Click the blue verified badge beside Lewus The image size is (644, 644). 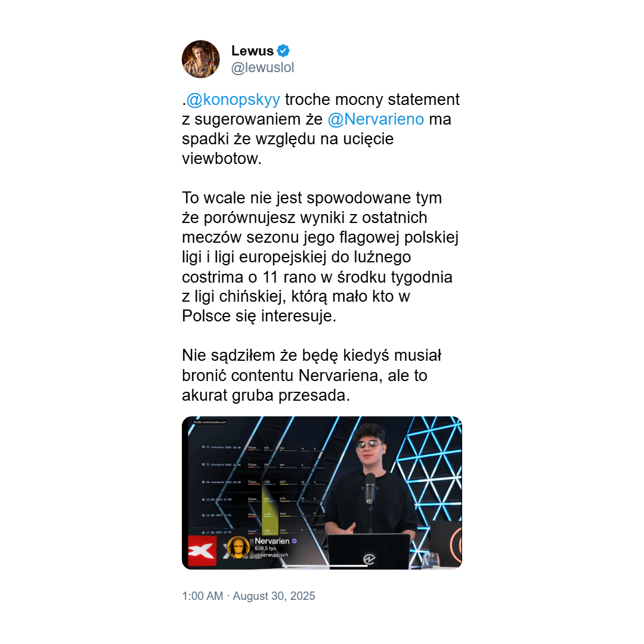coord(283,51)
